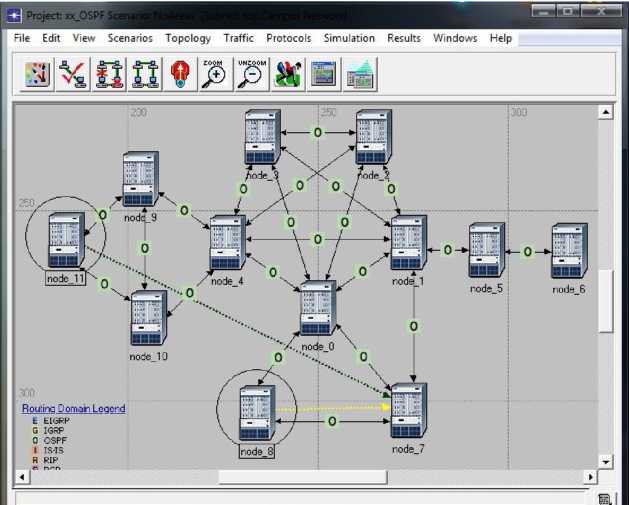Open the object palette toolbar icon

coord(37,74)
